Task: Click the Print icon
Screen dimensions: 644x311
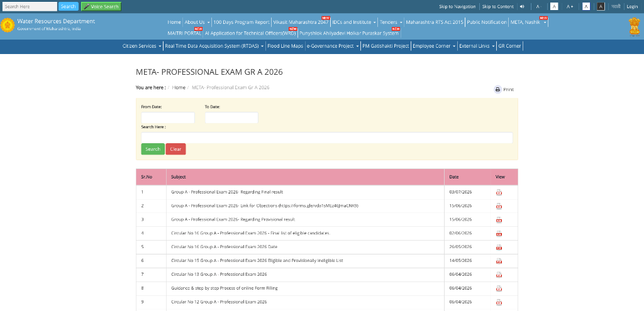Action: pos(497,89)
